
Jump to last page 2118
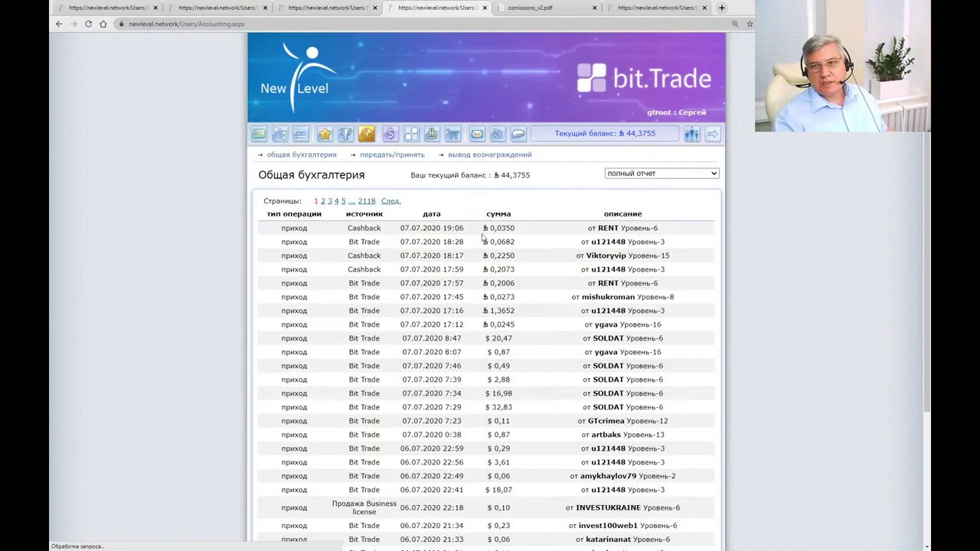367,201
